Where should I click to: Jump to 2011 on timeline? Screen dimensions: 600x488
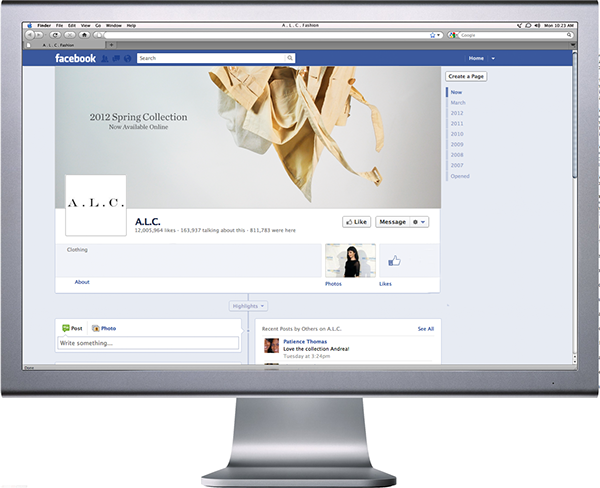pos(457,124)
